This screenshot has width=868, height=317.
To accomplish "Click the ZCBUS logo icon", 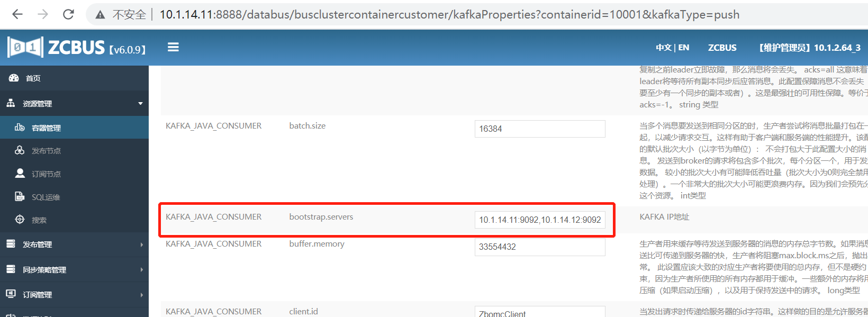I will pos(25,47).
